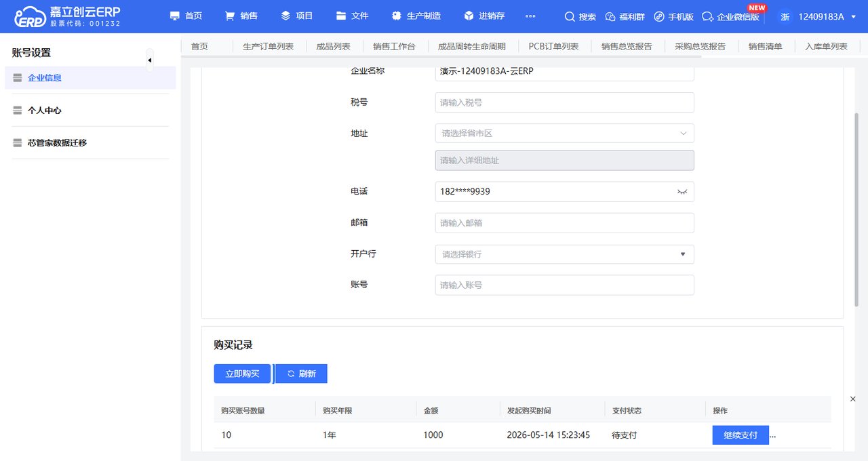Switch to the 成品周转生命周期 tab

(472, 47)
